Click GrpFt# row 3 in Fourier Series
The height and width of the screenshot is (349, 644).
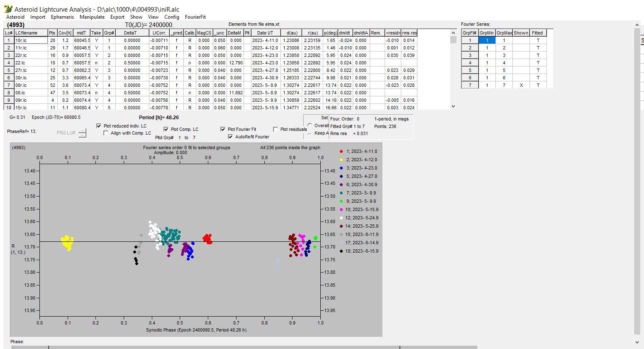pos(470,55)
